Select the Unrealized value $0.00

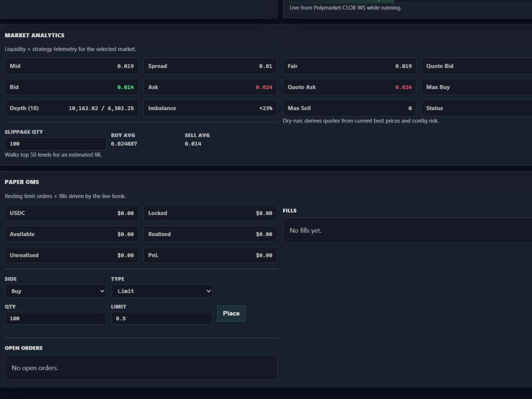[x=126, y=255]
